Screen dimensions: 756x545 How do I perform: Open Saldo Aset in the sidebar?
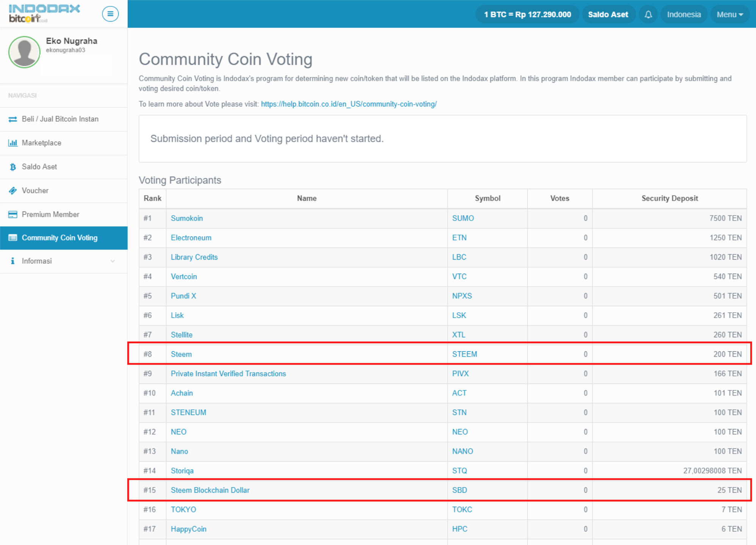pyautogui.click(x=64, y=167)
